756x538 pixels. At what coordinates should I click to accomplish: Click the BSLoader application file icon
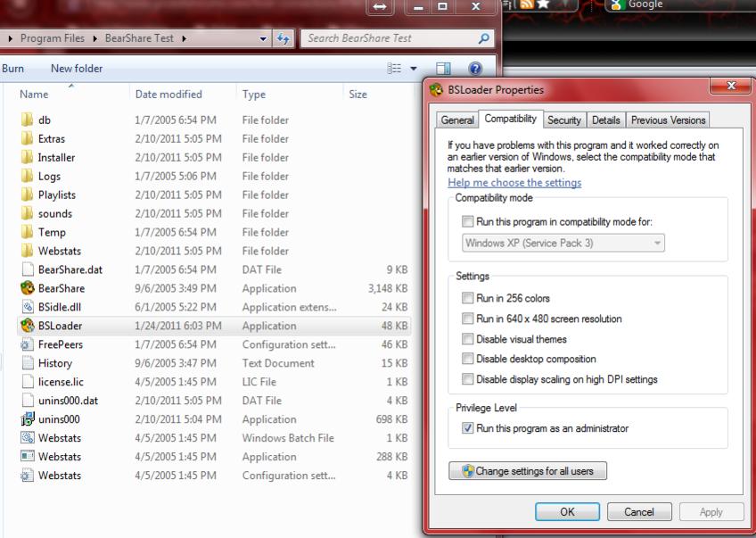click(x=27, y=326)
